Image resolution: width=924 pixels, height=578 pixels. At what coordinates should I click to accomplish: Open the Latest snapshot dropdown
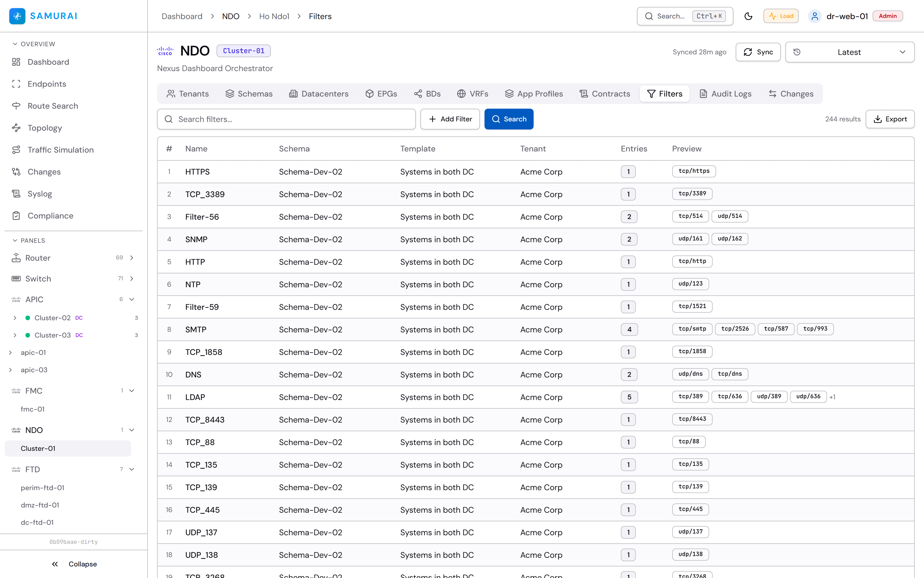coord(850,52)
